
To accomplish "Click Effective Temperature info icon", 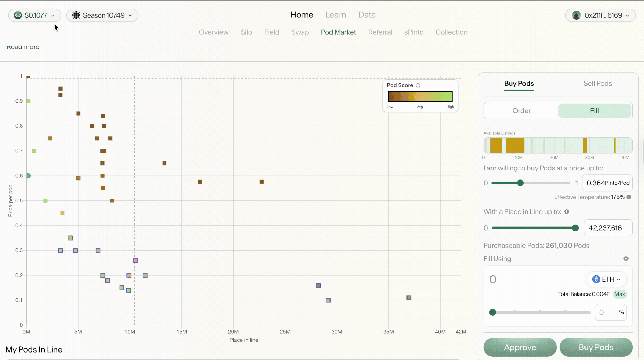I will (629, 197).
